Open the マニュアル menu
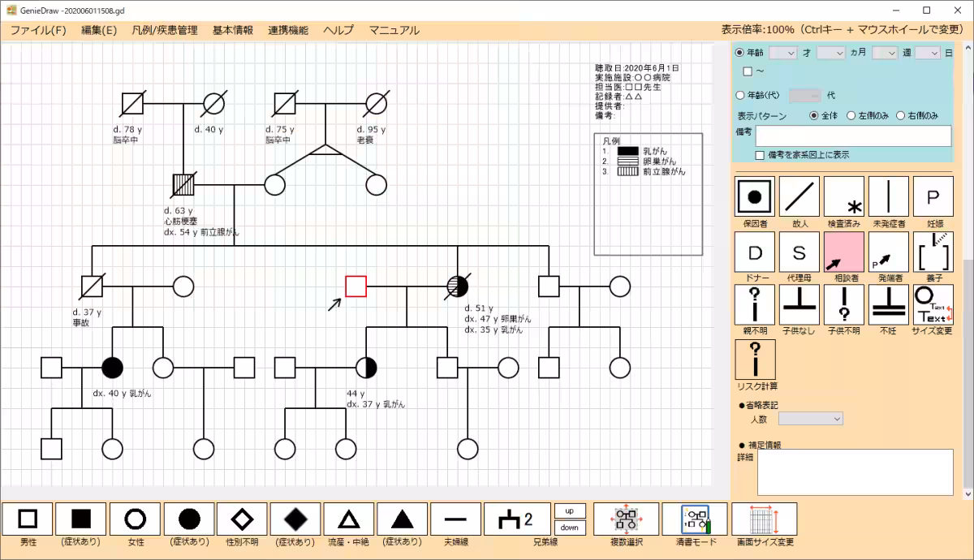 tap(394, 30)
